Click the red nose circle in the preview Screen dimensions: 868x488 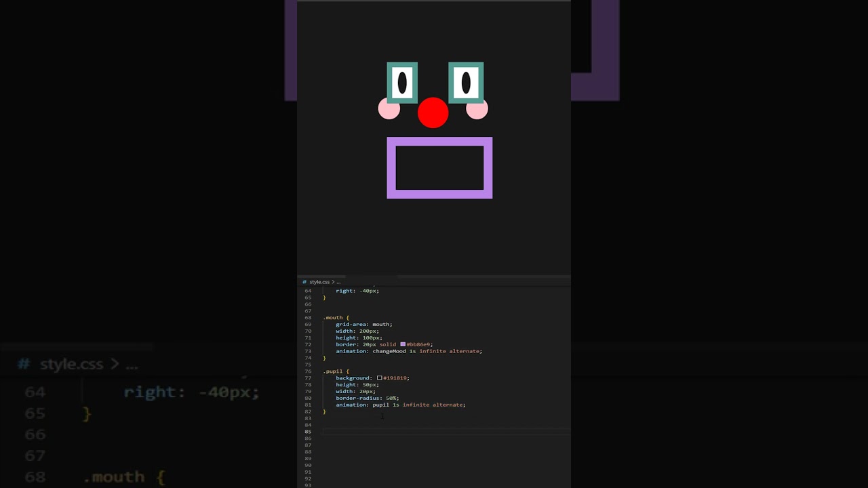coord(433,113)
